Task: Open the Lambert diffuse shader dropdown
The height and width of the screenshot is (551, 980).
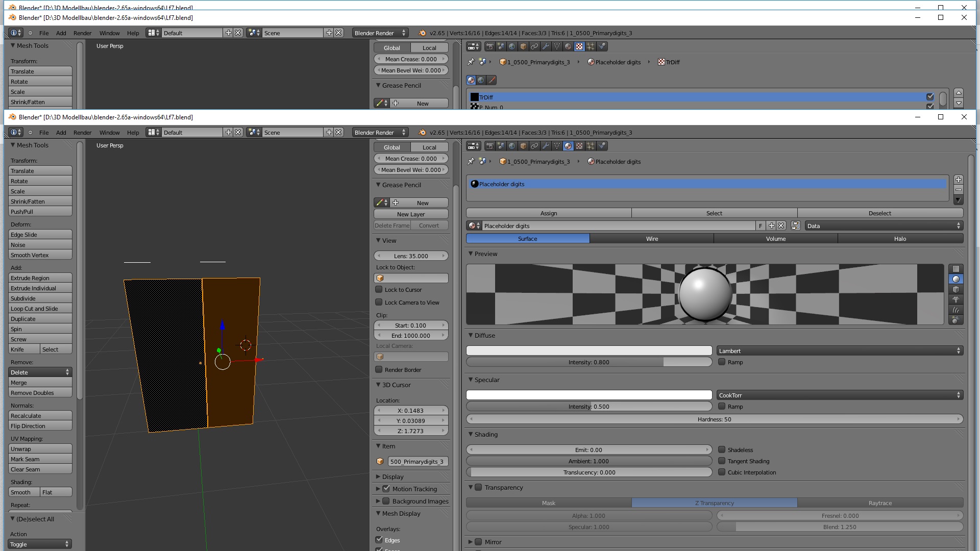Action: 840,350
